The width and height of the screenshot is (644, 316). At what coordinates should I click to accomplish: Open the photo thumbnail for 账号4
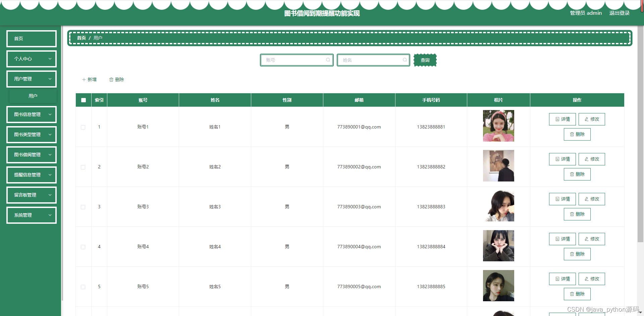[x=498, y=246]
